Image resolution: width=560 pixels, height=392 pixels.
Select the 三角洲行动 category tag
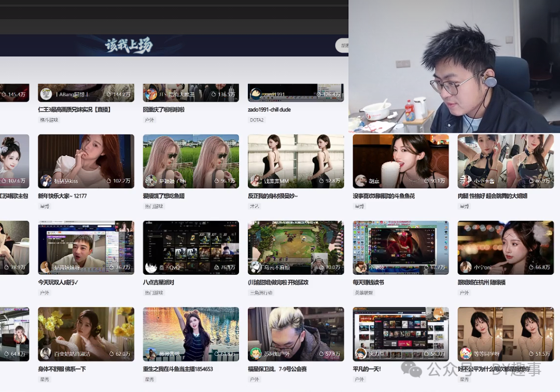[x=261, y=293]
